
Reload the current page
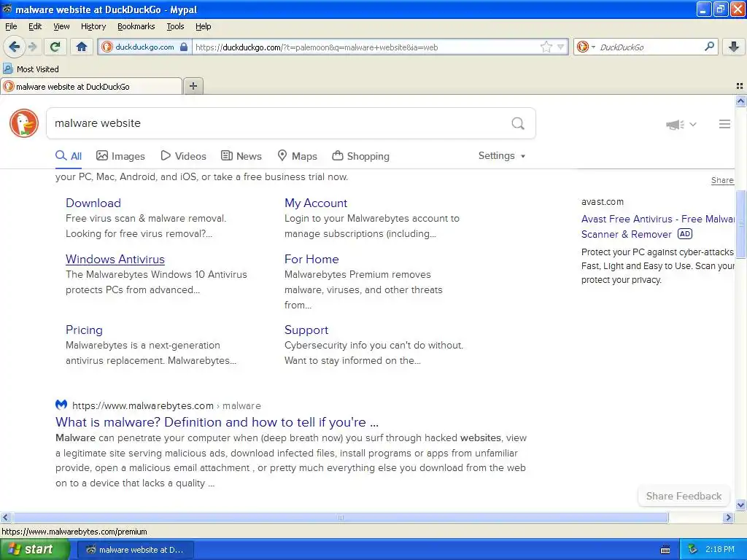point(55,47)
